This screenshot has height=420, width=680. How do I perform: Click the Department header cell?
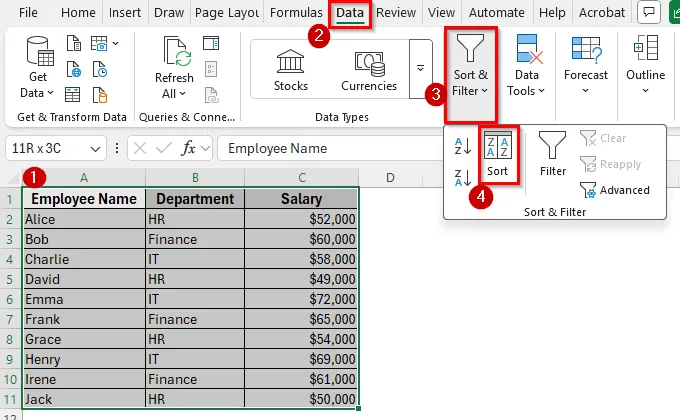coord(195,199)
